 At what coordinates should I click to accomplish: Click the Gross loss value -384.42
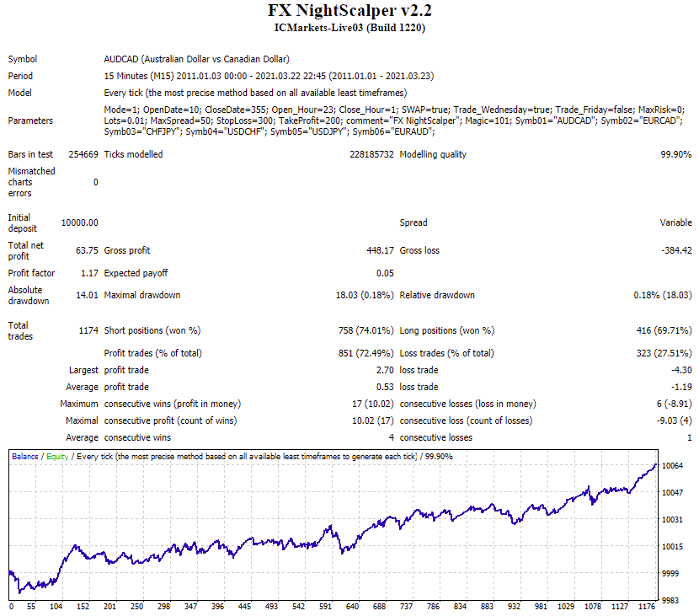coord(677,250)
